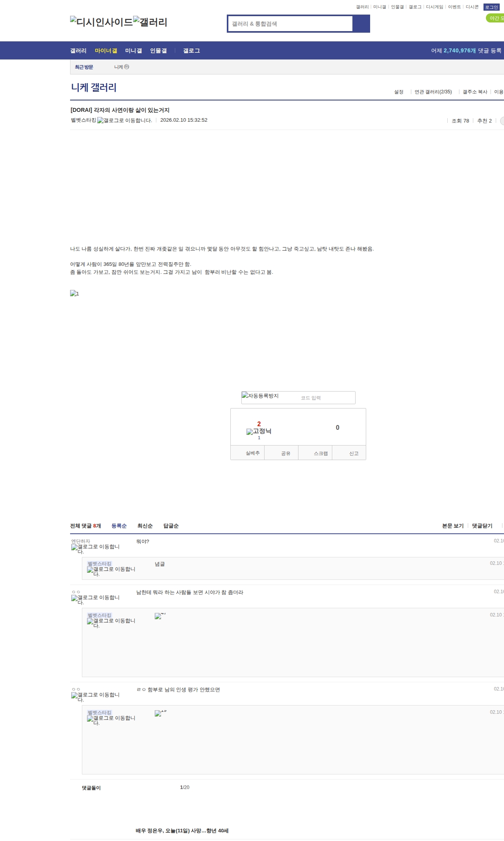The height and width of the screenshot is (841, 504).
Task: Click the 1/20 page indicator
Action: tap(185, 787)
